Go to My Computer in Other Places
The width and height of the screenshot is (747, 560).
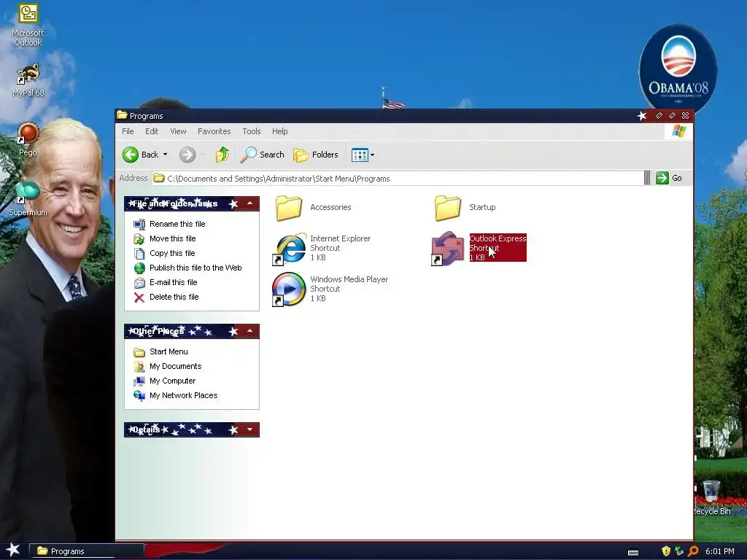[x=172, y=381]
